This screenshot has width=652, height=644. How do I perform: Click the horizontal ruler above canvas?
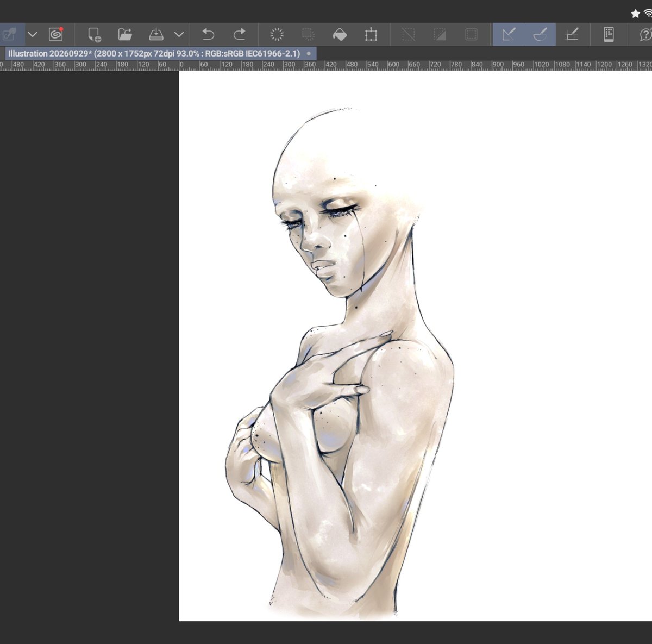tap(326, 65)
